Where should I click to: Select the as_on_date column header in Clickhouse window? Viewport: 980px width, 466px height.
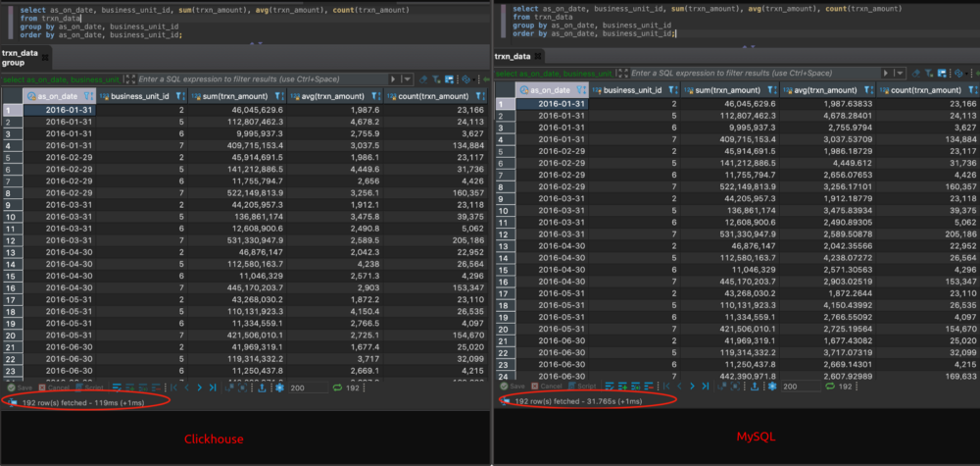[58, 96]
